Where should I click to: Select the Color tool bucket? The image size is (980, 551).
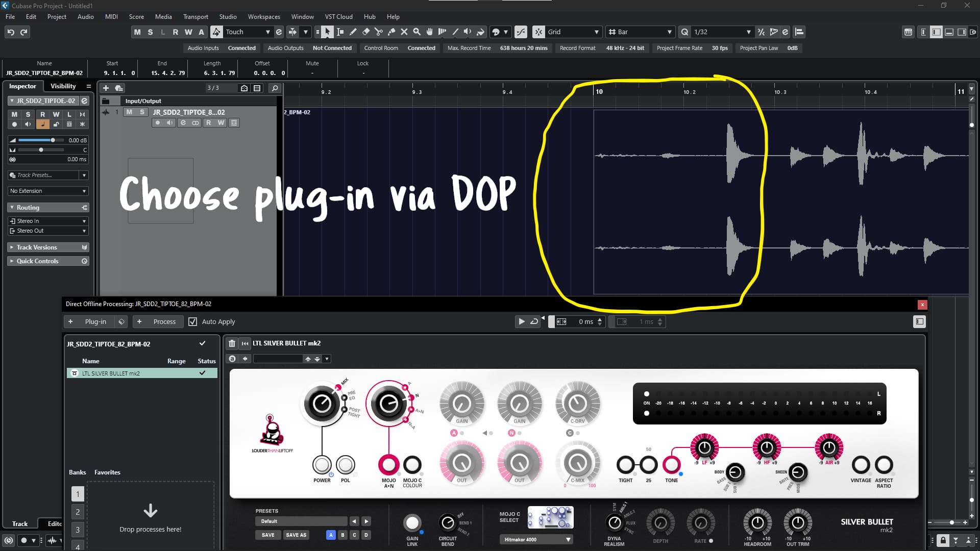(x=480, y=32)
